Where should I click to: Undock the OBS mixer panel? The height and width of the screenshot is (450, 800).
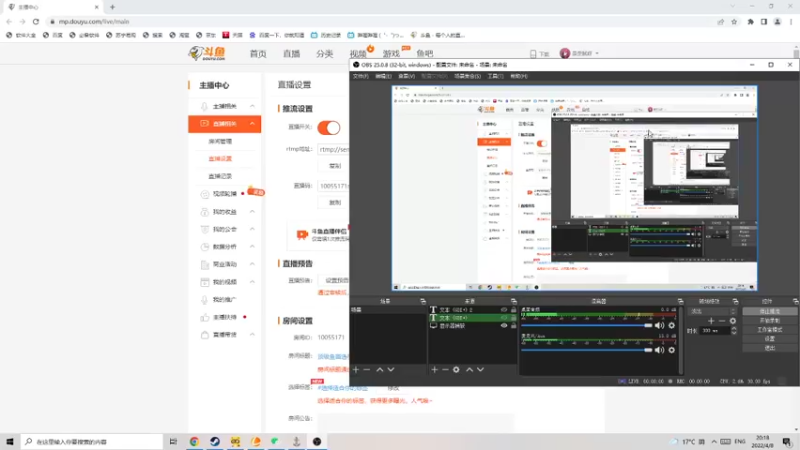[680, 302]
